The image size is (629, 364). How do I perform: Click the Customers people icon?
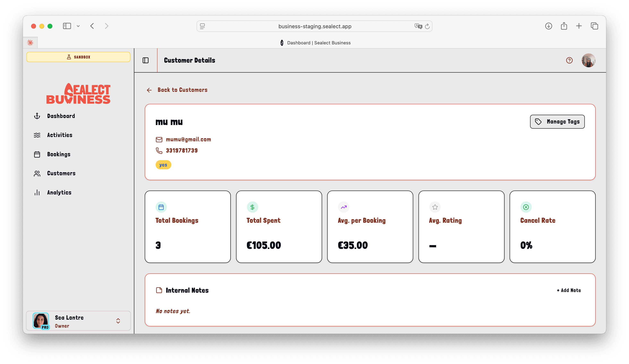click(x=37, y=173)
